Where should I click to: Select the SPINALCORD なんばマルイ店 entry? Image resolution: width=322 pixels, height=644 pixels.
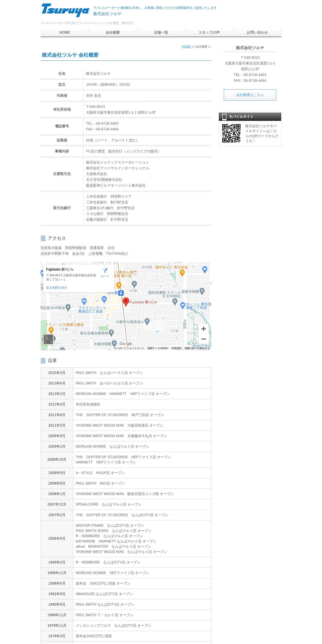click(x=109, y=504)
